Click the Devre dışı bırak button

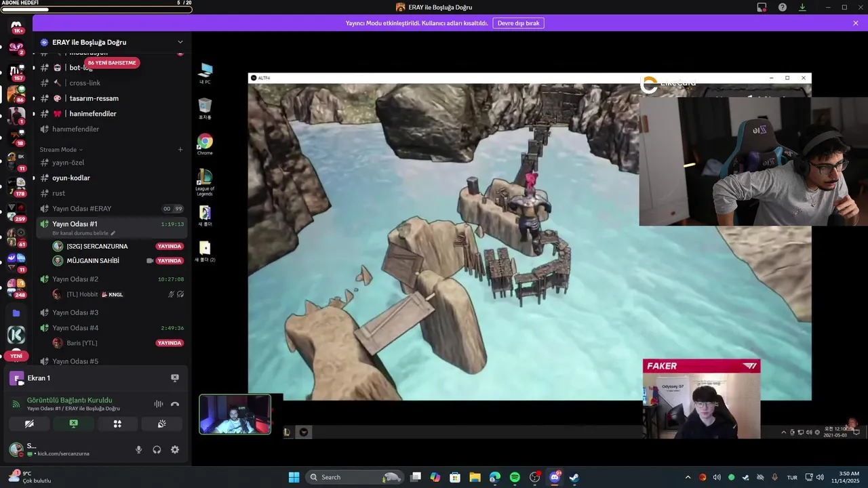click(x=518, y=23)
